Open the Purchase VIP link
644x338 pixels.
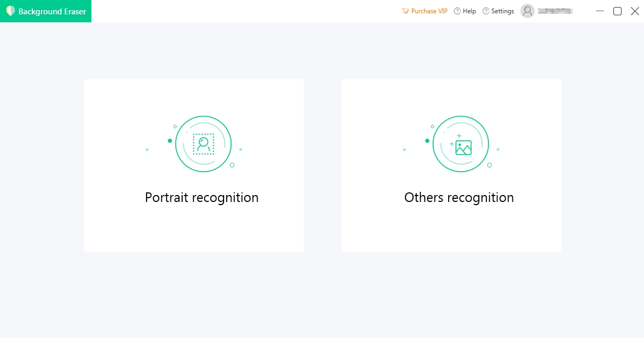coord(429,11)
